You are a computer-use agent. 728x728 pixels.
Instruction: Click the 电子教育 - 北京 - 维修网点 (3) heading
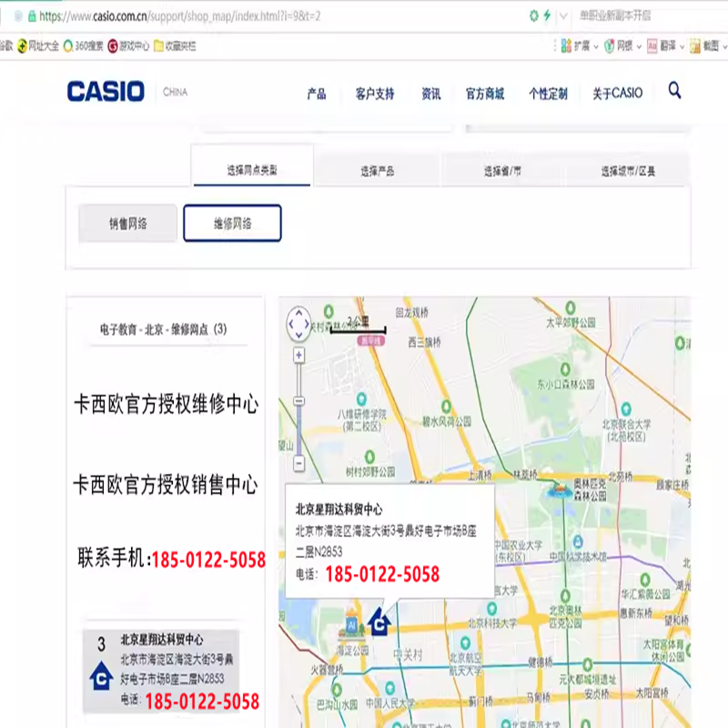click(x=164, y=329)
